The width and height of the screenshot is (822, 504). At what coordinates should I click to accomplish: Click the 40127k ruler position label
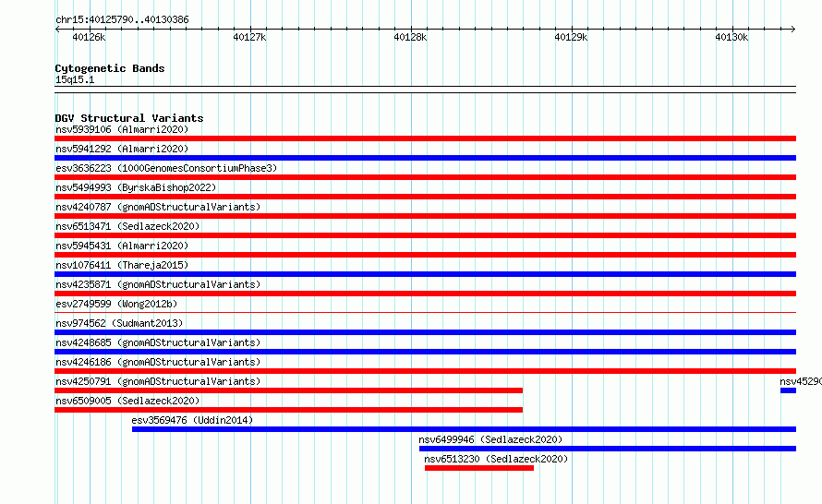tap(249, 37)
